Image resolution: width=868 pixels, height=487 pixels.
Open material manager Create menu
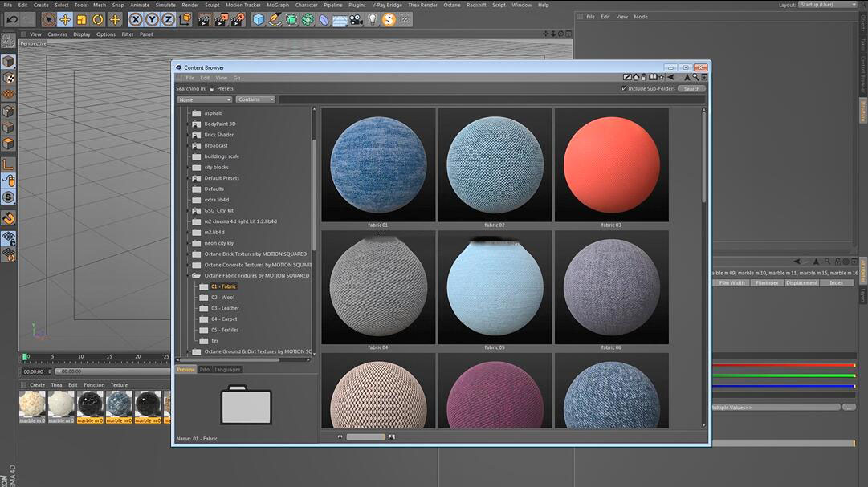(37, 384)
